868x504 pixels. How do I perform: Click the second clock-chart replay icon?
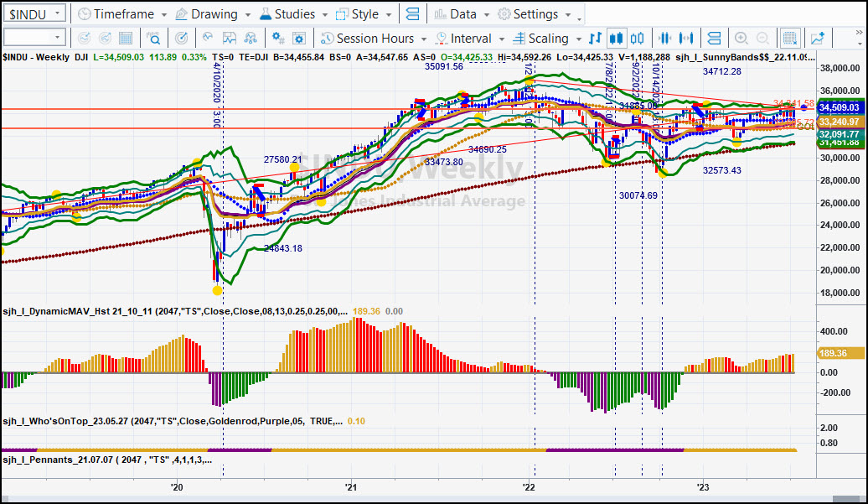[x=106, y=39]
